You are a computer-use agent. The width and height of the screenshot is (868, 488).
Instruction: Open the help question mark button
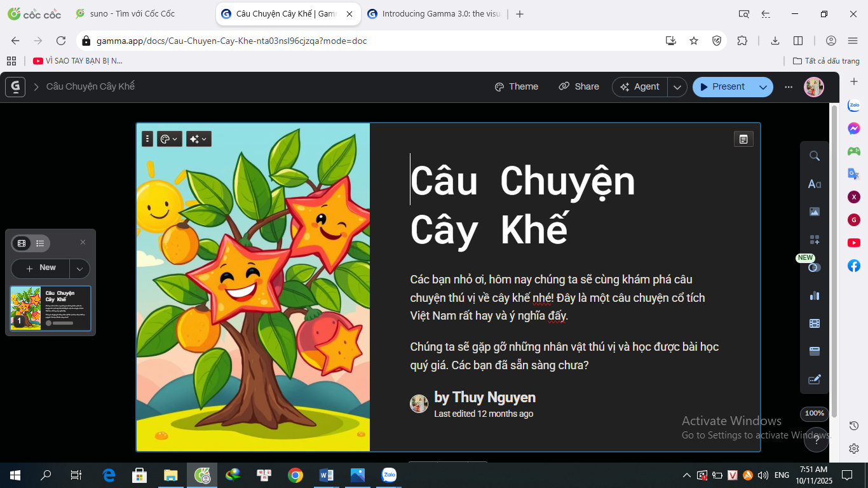(817, 440)
